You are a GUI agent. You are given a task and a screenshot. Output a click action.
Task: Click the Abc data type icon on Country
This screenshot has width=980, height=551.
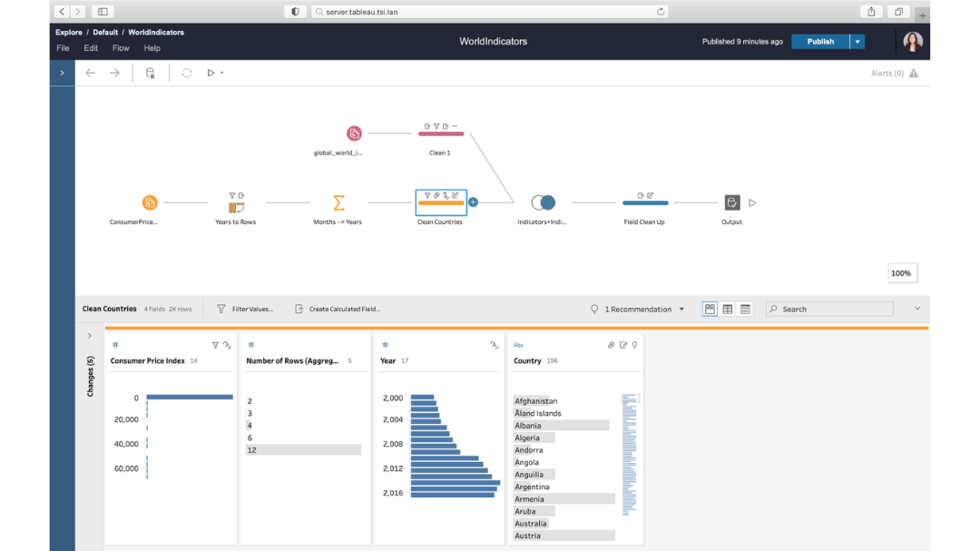pos(519,345)
